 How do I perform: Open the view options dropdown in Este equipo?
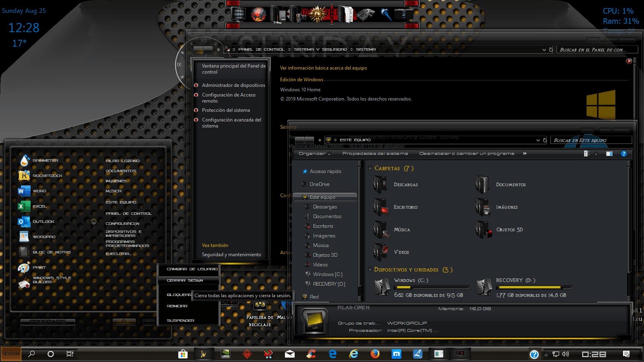pyautogui.click(x=596, y=154)
